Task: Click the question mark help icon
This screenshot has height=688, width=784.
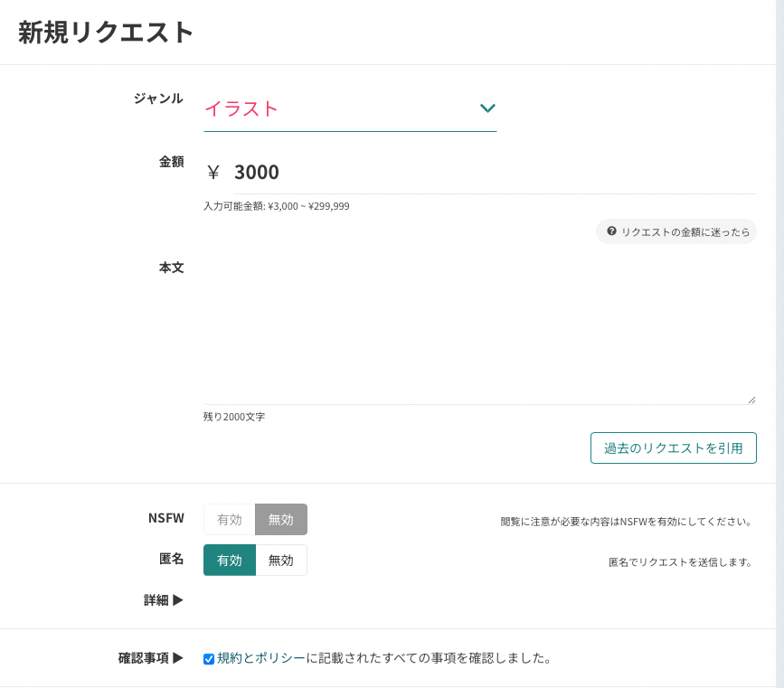Action: 610,231
